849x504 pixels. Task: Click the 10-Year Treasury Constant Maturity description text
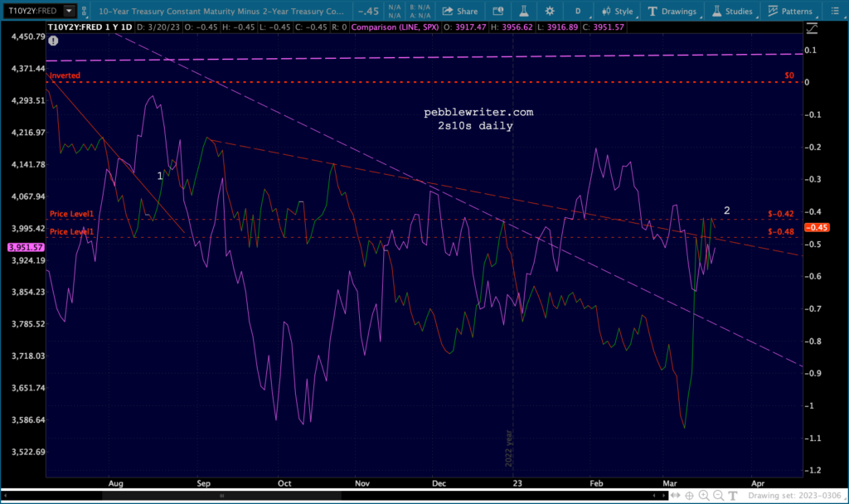(x=221, y=11)
